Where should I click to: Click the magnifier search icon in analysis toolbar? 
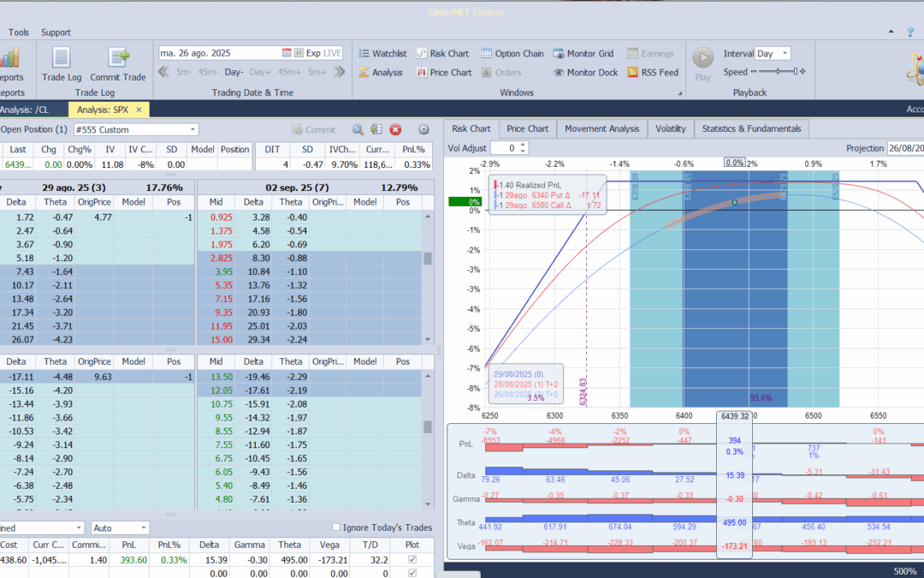357,130
